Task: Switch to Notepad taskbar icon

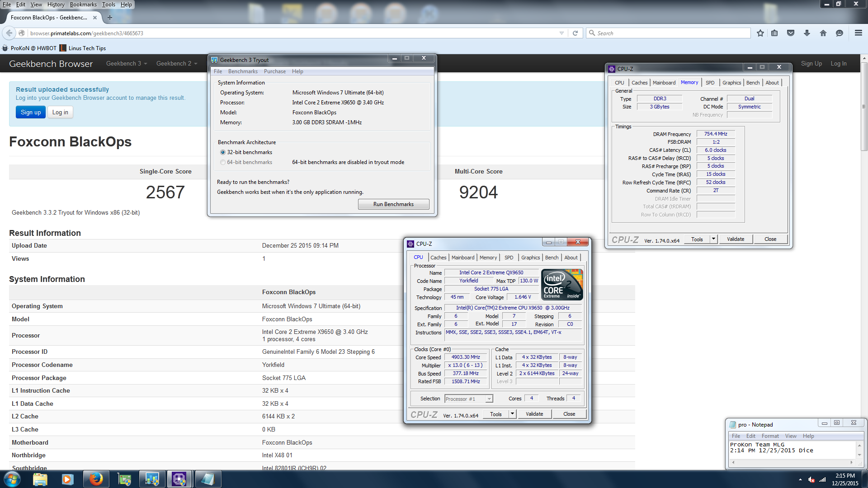Action: [208, 479]
